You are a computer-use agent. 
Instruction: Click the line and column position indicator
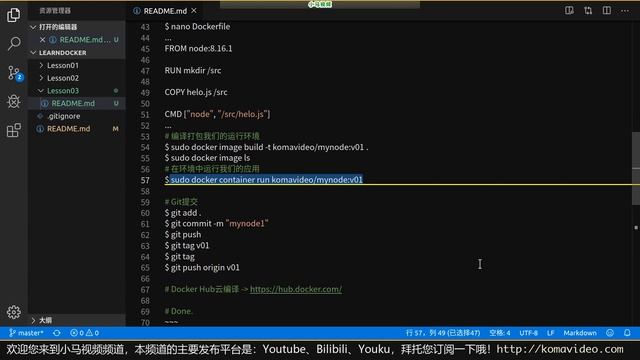click(443, 333)
